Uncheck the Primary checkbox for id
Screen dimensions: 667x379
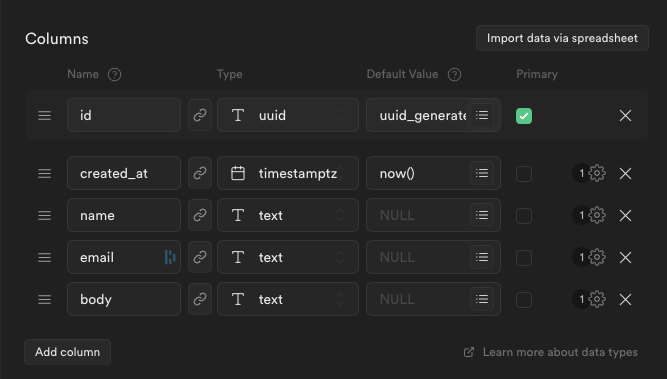click(x=524, y=116)
